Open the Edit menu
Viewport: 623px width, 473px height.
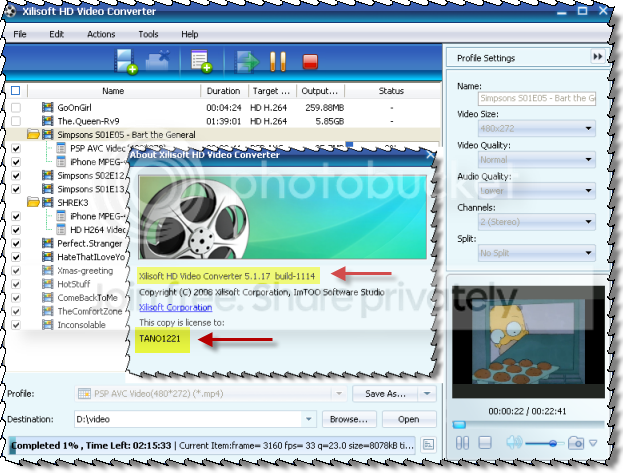[x=56, y=34]
